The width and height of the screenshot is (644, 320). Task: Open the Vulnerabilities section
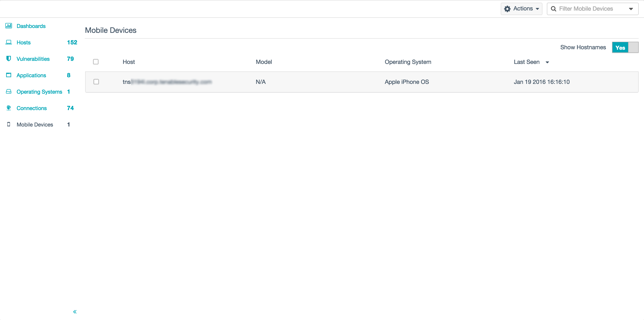tap(33, 59)
